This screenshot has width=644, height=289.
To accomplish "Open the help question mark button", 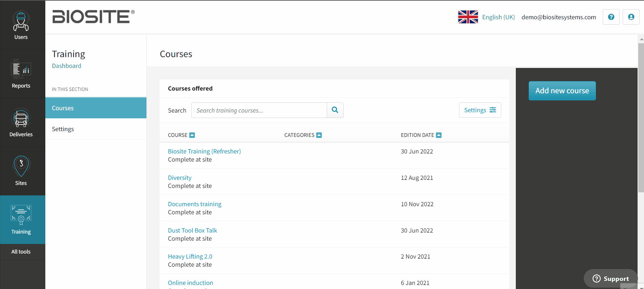I will coord(611,17).
